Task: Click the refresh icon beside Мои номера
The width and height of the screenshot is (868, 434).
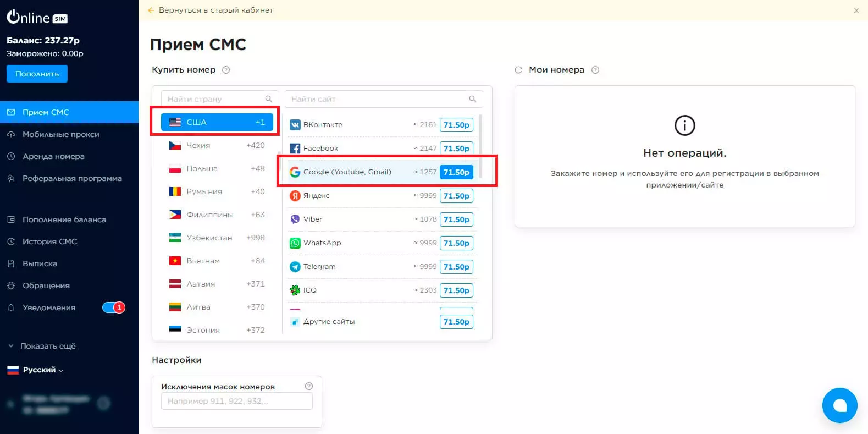Action: (518, 70)
